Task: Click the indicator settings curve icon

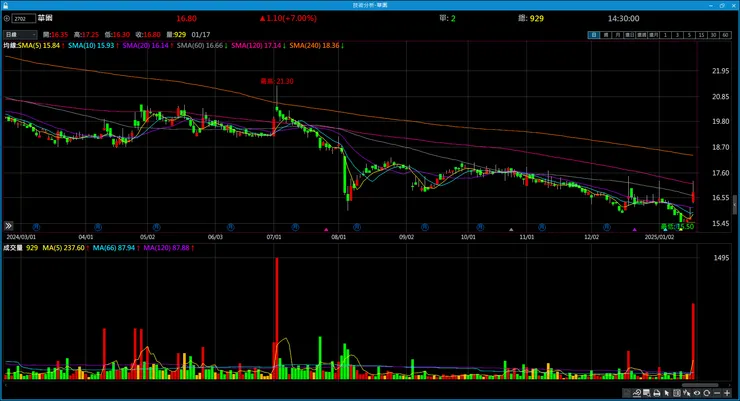Action: click(637, 393)
